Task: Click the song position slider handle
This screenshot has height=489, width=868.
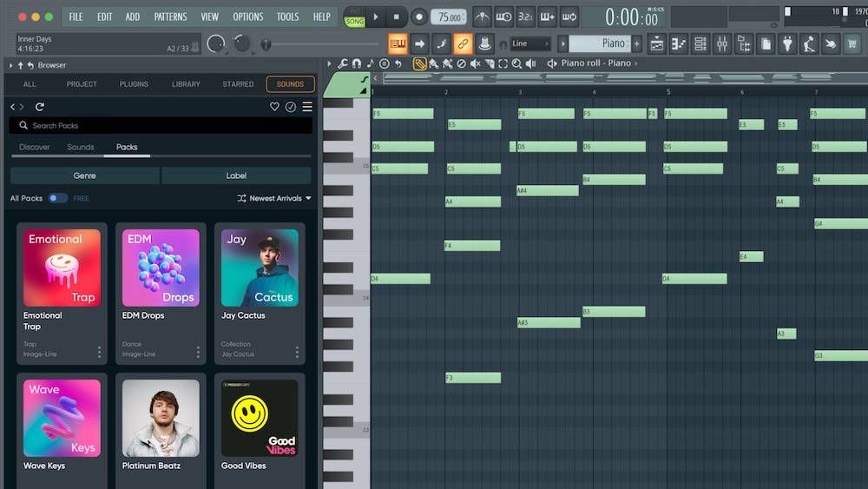Action: coord(266,43)
